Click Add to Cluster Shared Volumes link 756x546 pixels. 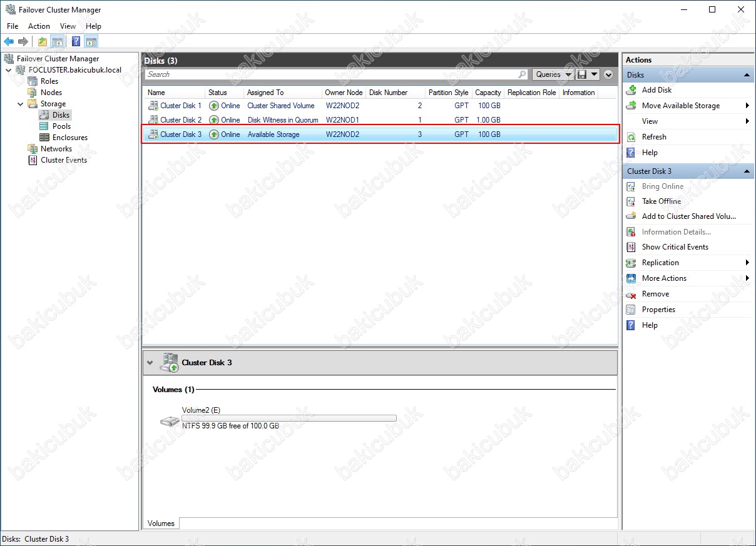point(689,216)
